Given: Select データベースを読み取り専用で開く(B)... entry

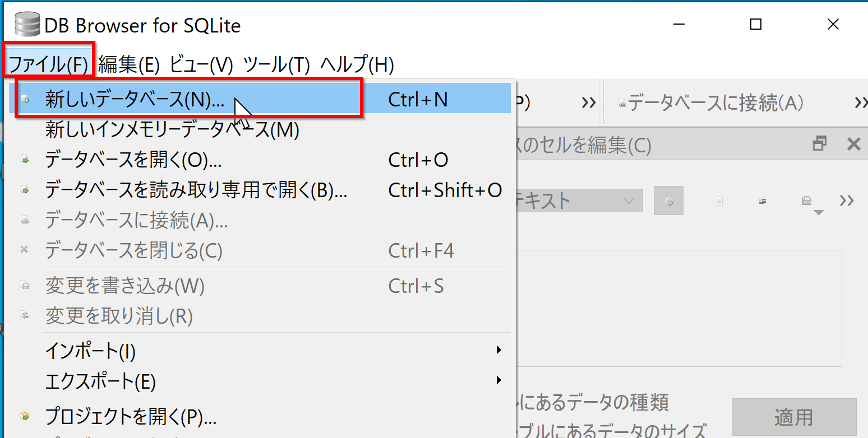Looking at the screenshot, I should click(261, 190).
